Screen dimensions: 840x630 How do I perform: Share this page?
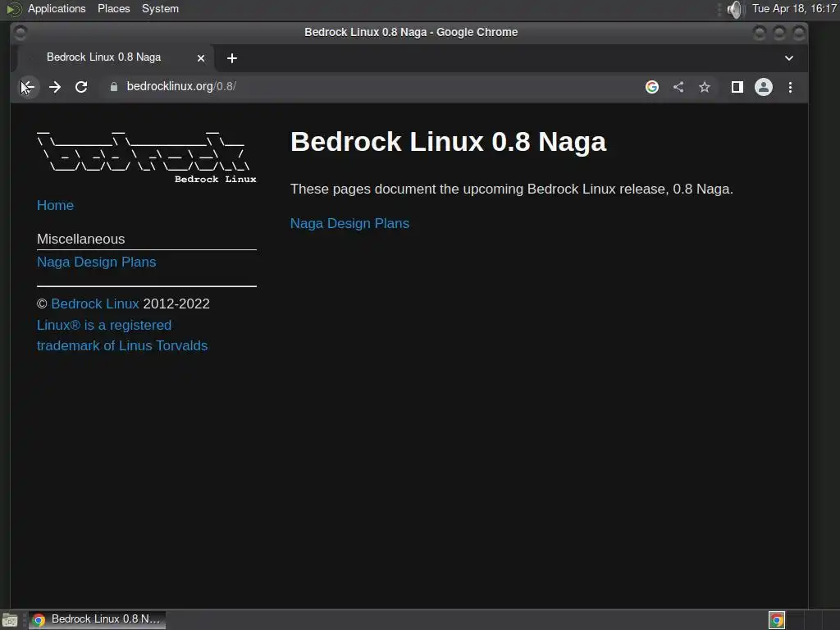678,87
